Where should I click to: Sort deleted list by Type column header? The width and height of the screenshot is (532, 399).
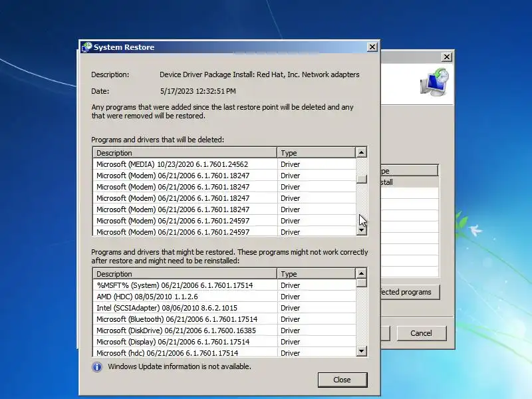click(x=317, y=153)
